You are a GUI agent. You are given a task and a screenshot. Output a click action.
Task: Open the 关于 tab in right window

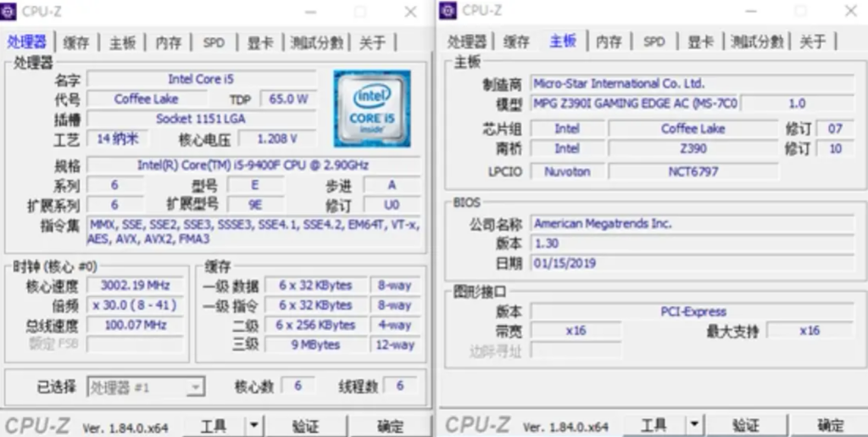click(x=813, y=42)
